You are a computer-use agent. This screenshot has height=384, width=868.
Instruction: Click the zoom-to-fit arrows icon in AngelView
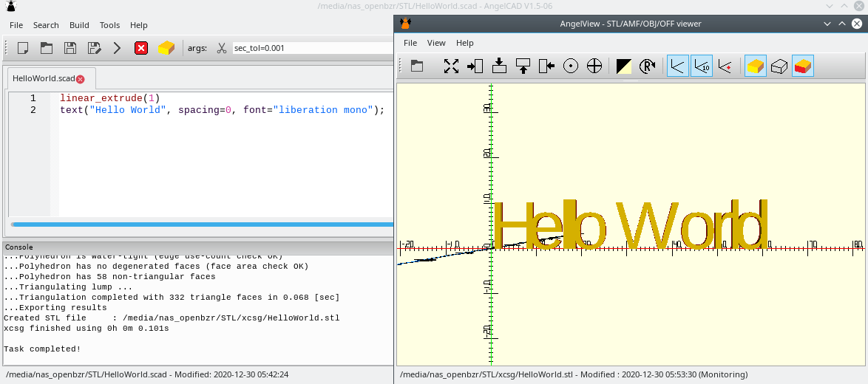[451, 66]
